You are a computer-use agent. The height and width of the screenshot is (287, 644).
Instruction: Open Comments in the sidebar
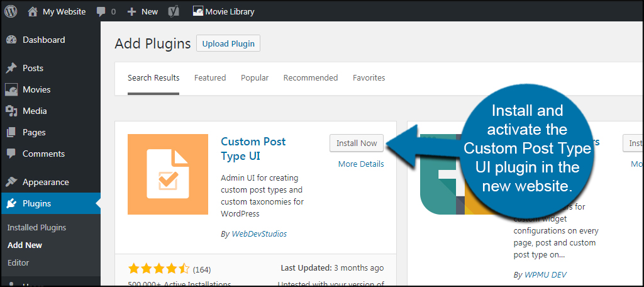tap(43, 154)
